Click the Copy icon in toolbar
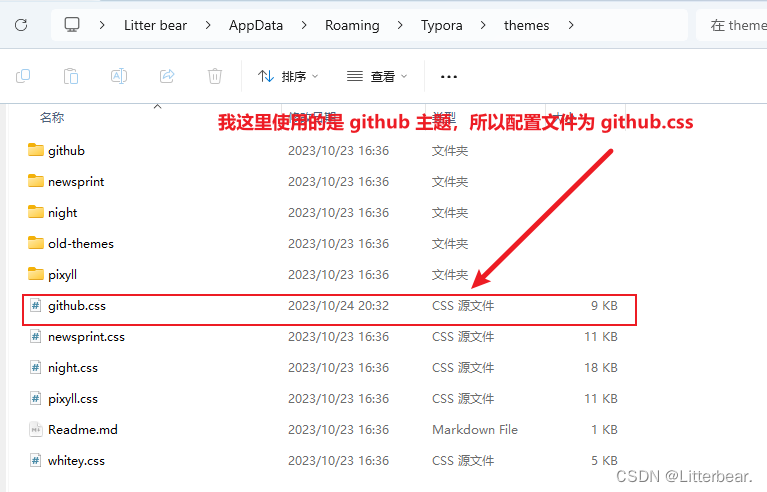The height and width of the screenshot is (492, 767). (x=23, y=76)
